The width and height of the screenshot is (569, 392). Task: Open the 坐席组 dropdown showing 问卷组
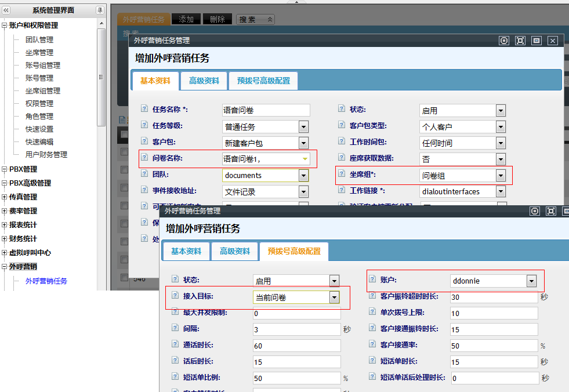(x=501, y=175)
